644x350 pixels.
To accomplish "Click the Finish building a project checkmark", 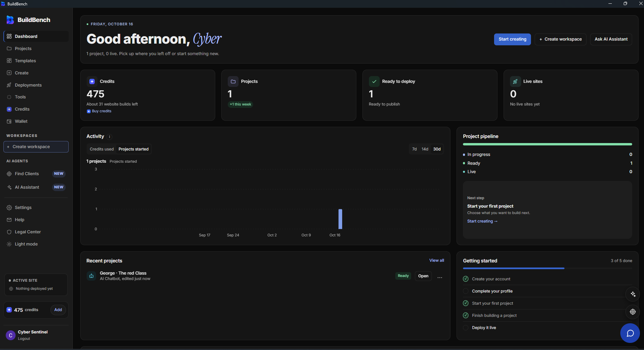I will click(466, 316).
